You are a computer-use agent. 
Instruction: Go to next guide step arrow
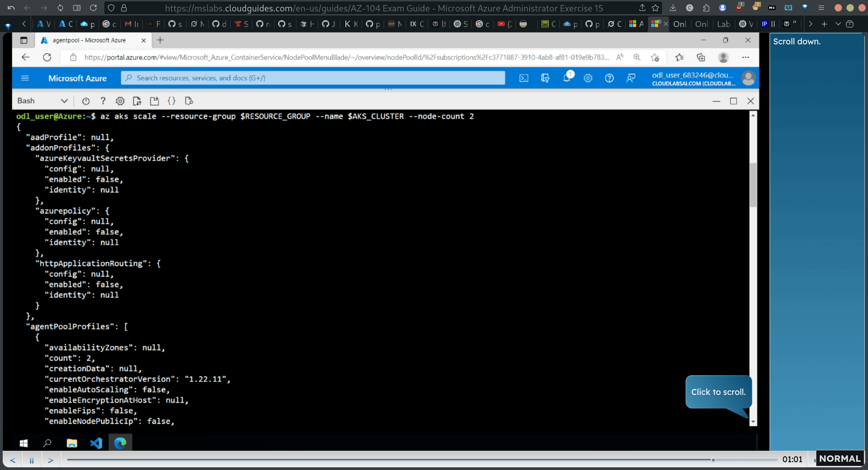51,460
